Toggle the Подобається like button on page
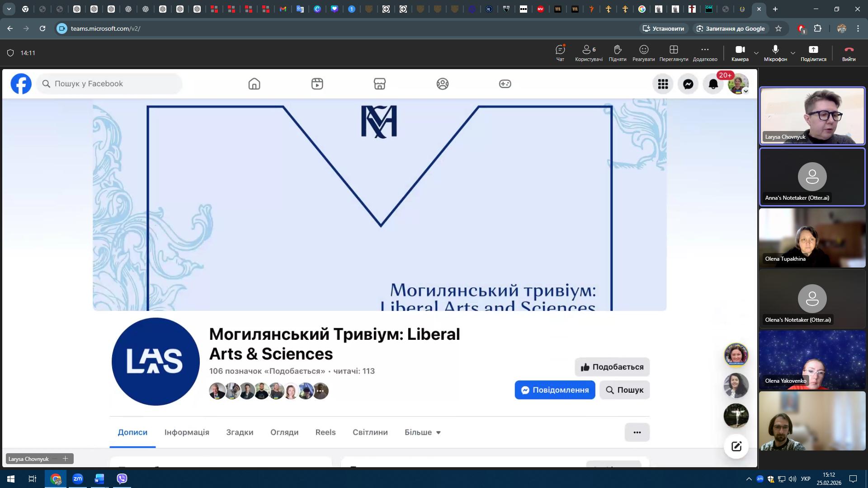The height and width of the screenshot is (488, 868). pos(612,367)
